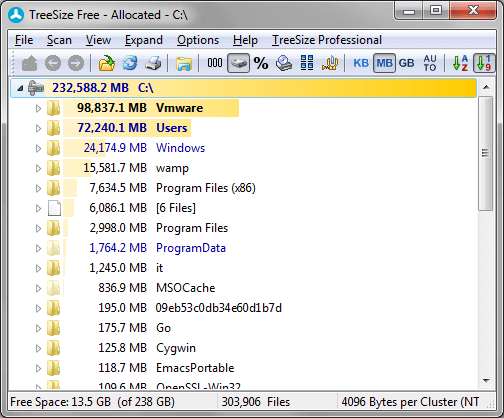
Task: Expand the Vmware folder
Action: tap(38, 108)
